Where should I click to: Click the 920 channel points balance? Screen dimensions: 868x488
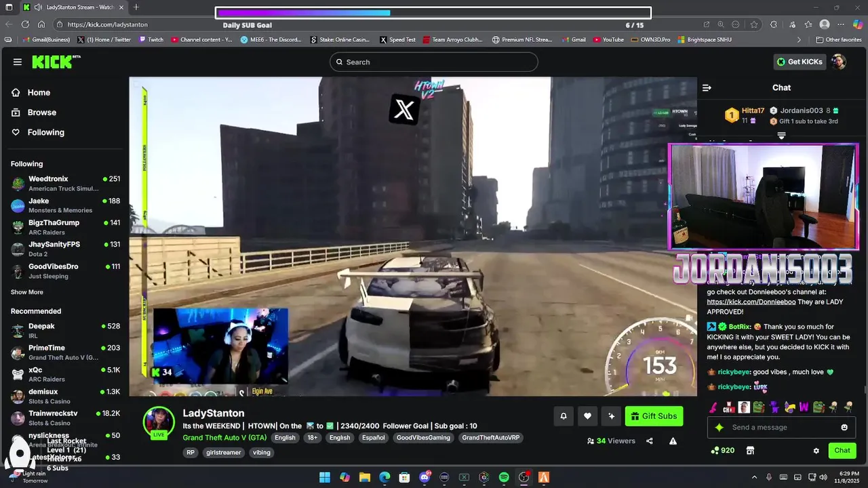[x=722, y=450]
